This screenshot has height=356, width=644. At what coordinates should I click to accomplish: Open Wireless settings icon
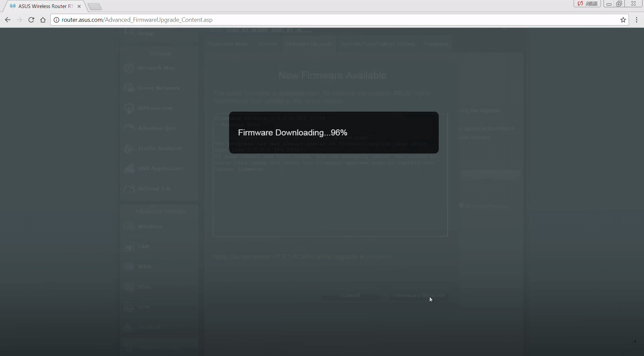point(129,226)
